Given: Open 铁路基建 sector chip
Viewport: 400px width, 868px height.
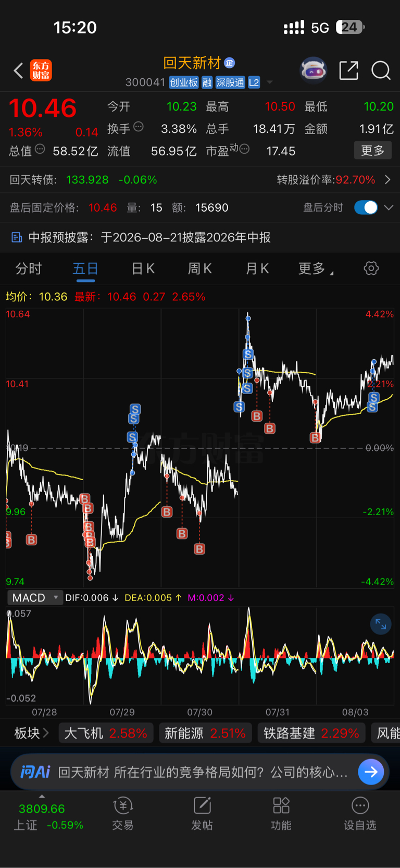Looking at the screenshot, I should [x=311, y=733].
